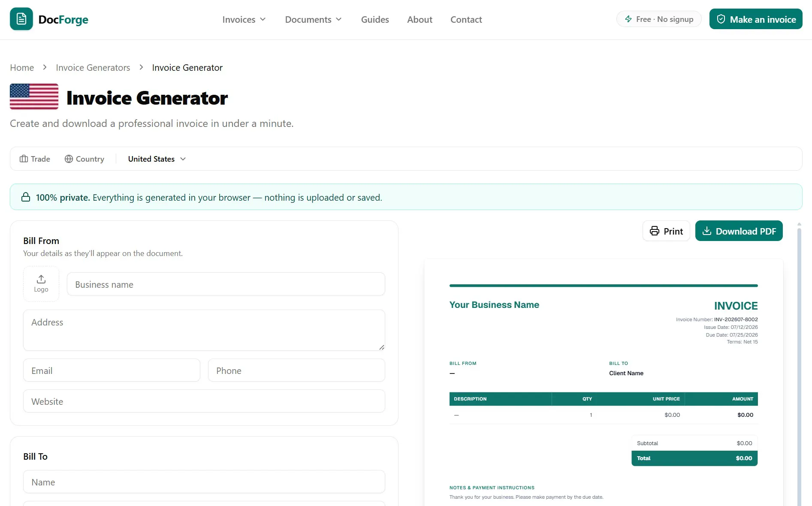Click the Bill From section heading
812x506 pixels.
pyautogui.click(x=41, y=241)
